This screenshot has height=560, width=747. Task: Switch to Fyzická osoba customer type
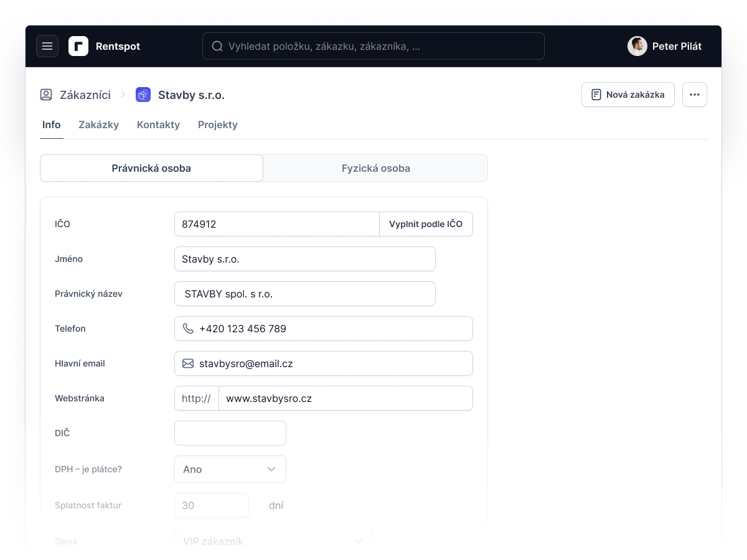[376, 168]
